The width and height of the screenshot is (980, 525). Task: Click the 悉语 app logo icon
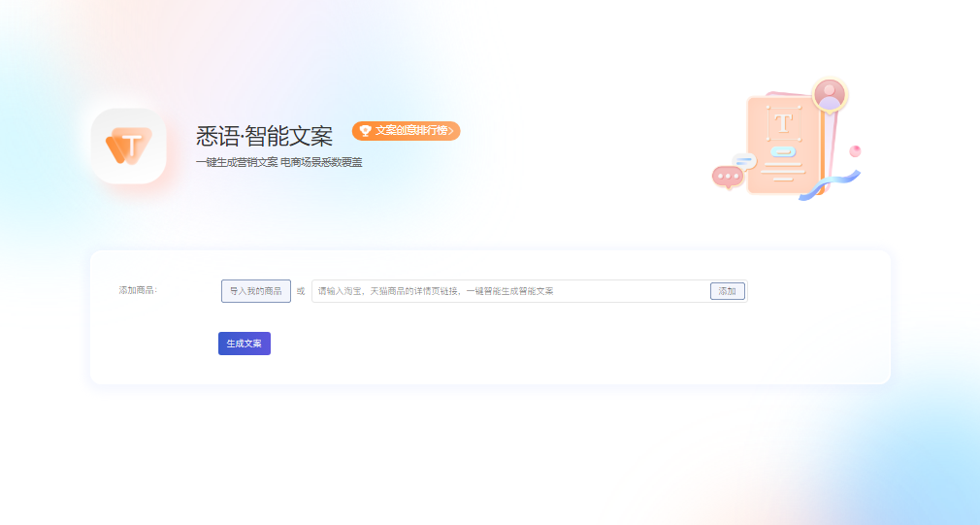[x=129, y=147]
